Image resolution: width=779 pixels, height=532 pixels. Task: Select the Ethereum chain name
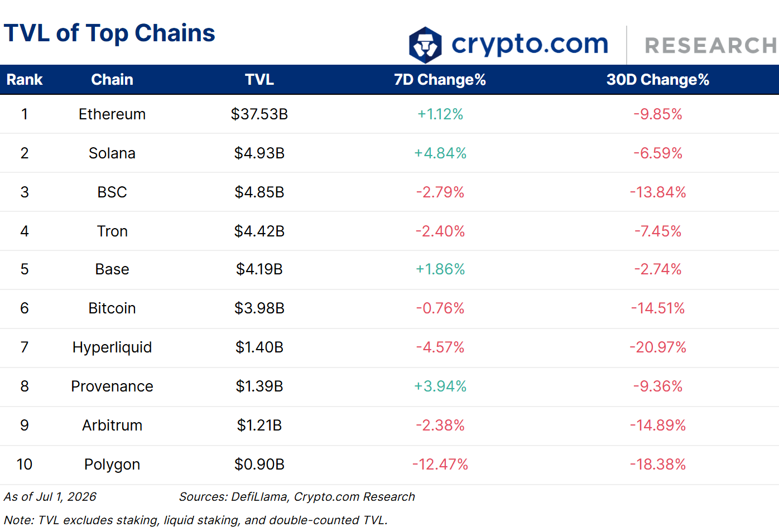click(112, 114)
